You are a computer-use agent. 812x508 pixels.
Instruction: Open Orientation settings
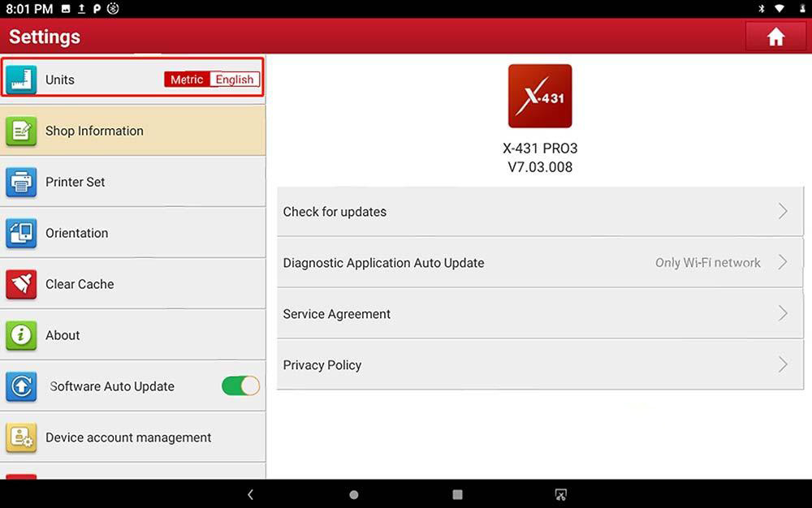tap(132, 234)
